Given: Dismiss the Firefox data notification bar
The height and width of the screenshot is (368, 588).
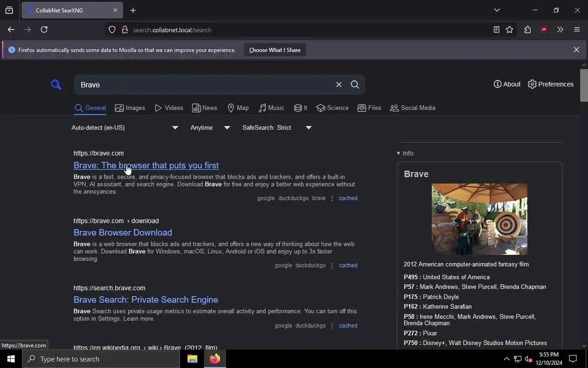Looking at the screenshot, I should coord(577,50).
